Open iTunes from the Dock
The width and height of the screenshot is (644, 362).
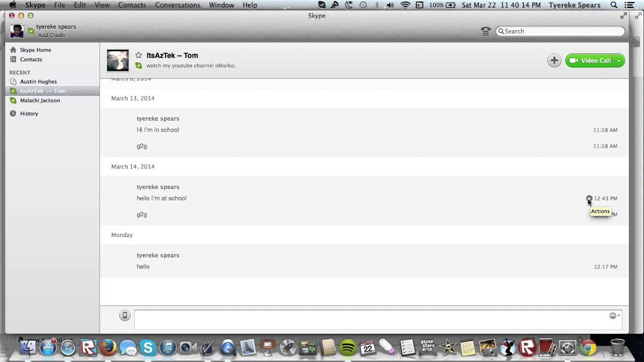[168, 347]
